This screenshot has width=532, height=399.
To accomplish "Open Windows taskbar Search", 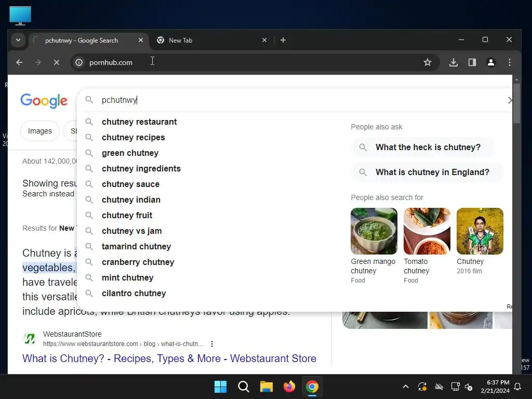I will pos(243,387).
